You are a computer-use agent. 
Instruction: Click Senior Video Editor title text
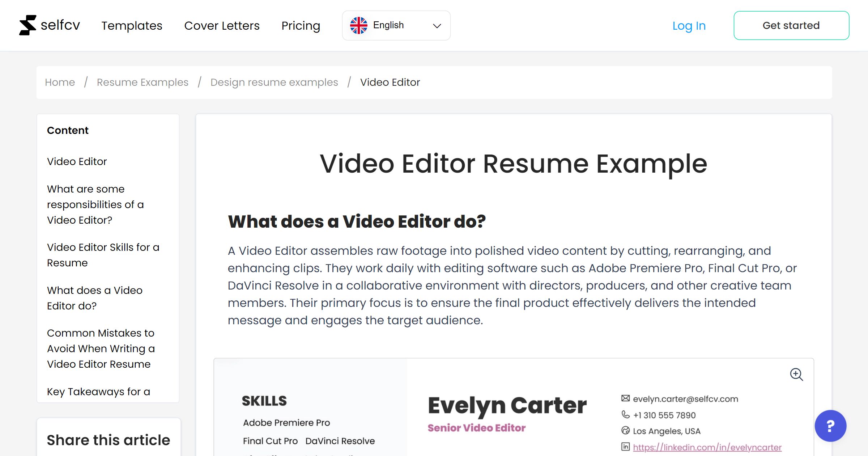point(476,428)
